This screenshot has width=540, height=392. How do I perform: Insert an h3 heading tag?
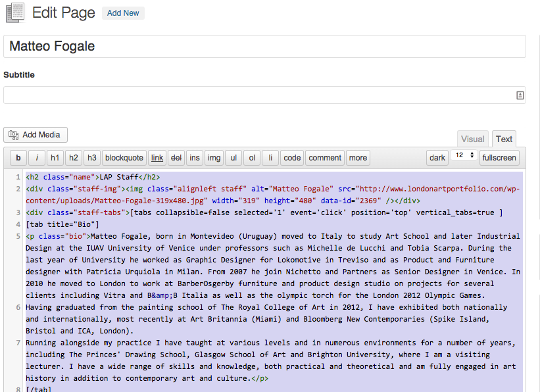[x=92, y=158]
